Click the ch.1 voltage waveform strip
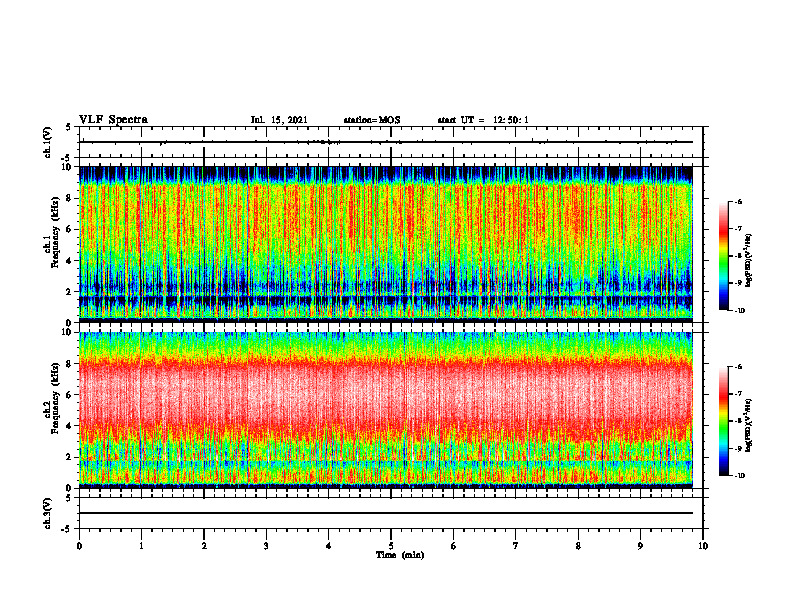Viewport: 792px width, 612px height. tap(391, 142)
